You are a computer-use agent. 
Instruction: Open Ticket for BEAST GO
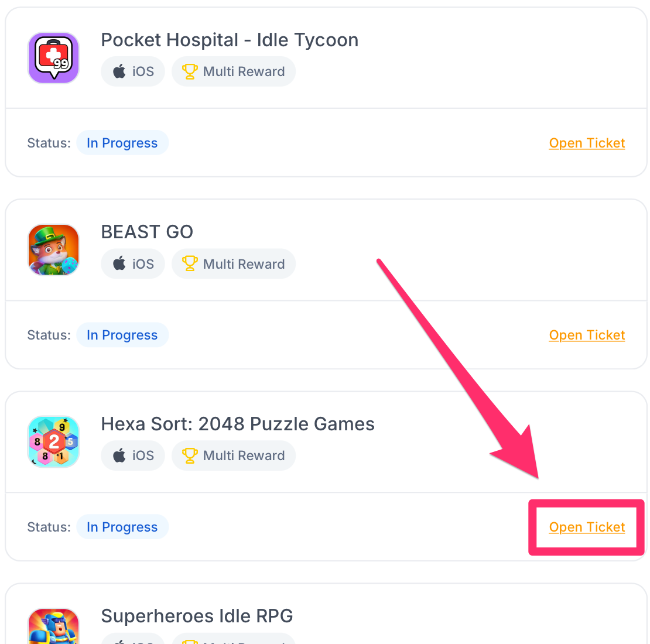coord(587,335)
